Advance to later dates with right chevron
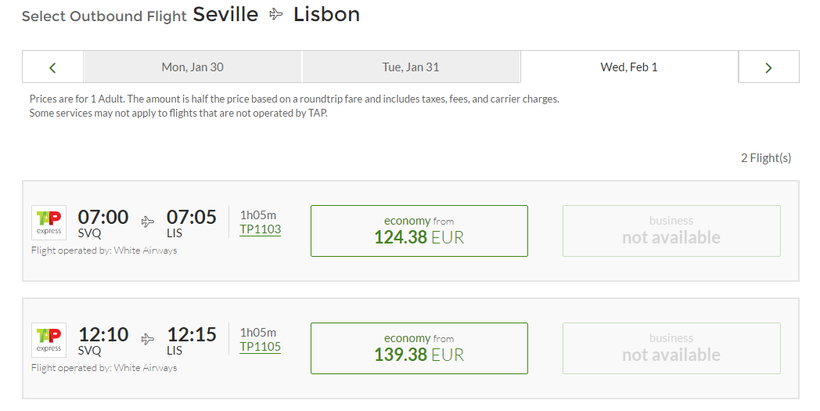The image size is (820, 411). pyautogui.click(x=768, y=67)
